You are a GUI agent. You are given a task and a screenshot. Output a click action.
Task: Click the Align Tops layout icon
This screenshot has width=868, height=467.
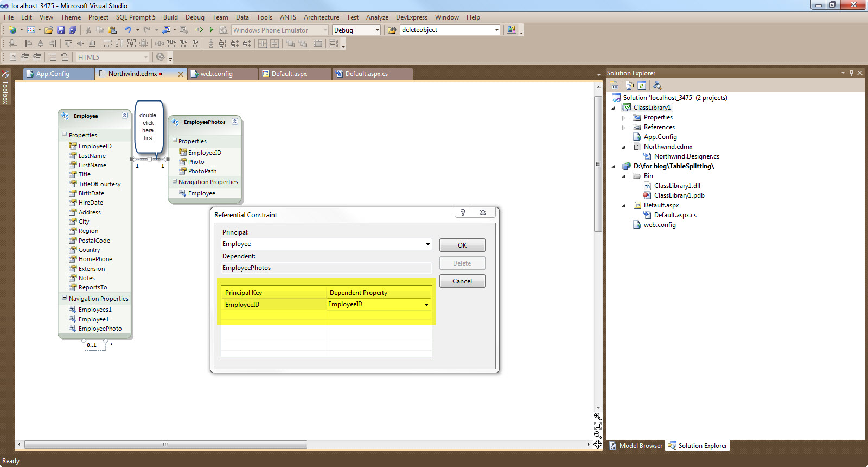click(x=68, y=43)
